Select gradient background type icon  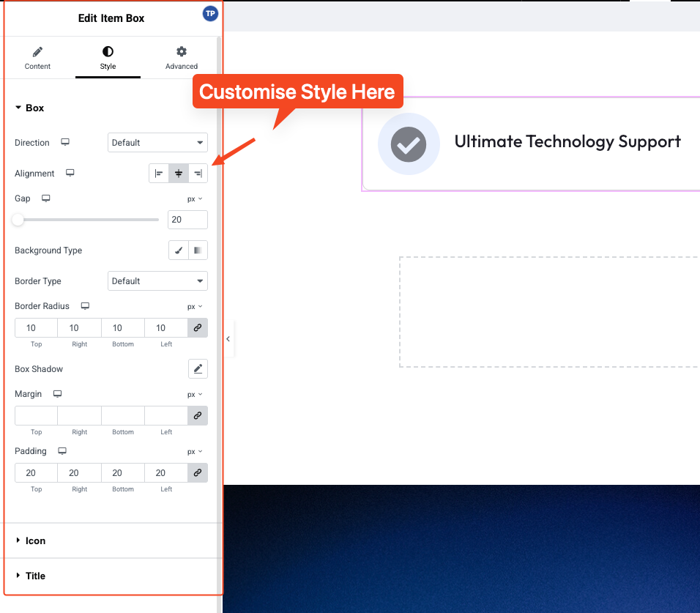(x=198, y=250)
